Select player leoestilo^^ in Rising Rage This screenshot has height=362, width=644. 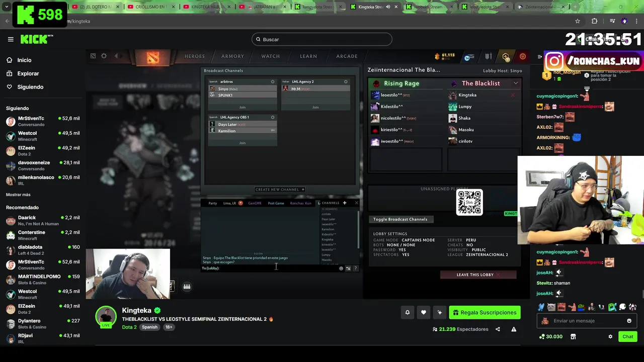coord(407,95)
